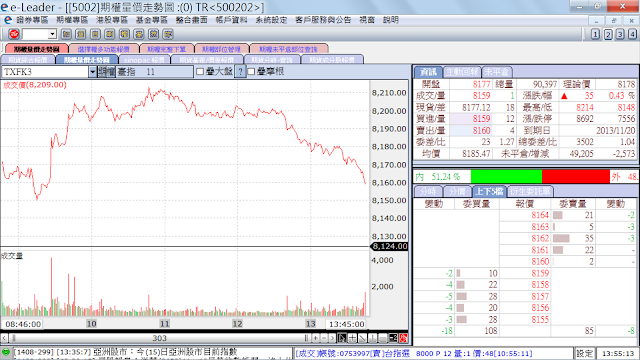Click the first yellow toolbar icon after the combo box
This screenshot has width=640, height=360.
[x=66, y=34]
